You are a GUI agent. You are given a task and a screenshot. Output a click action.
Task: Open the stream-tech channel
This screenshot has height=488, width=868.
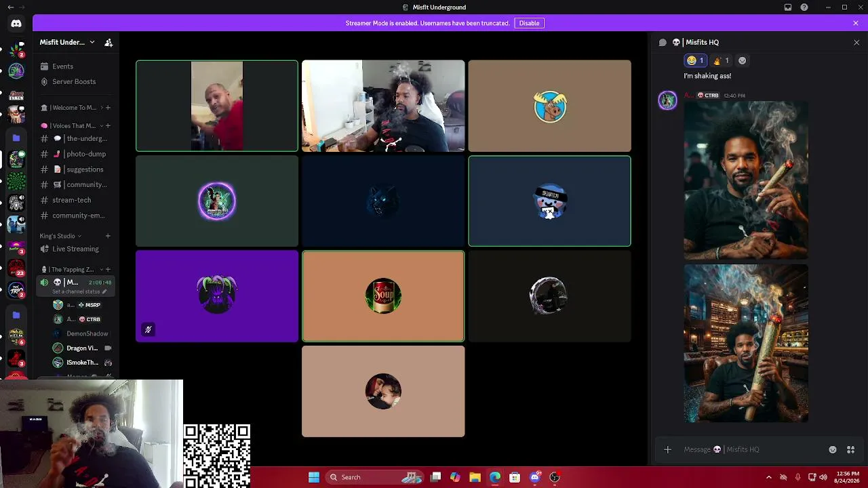pos(75,200)
